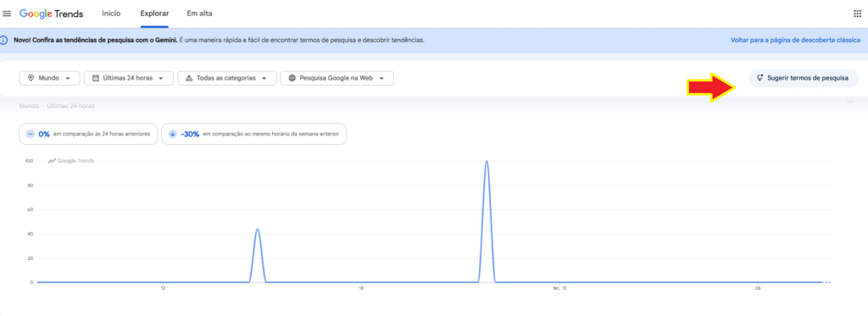Screen dimensions: 868x316
Task: Open the Pesquisa Google na Web dropdown
Action: (337, 79)
